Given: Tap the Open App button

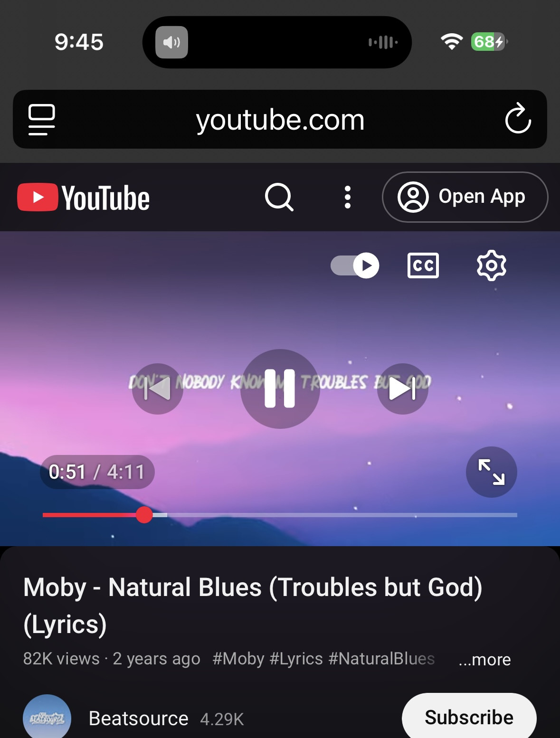Looking at the screenshot, I should tap(465, 197).
